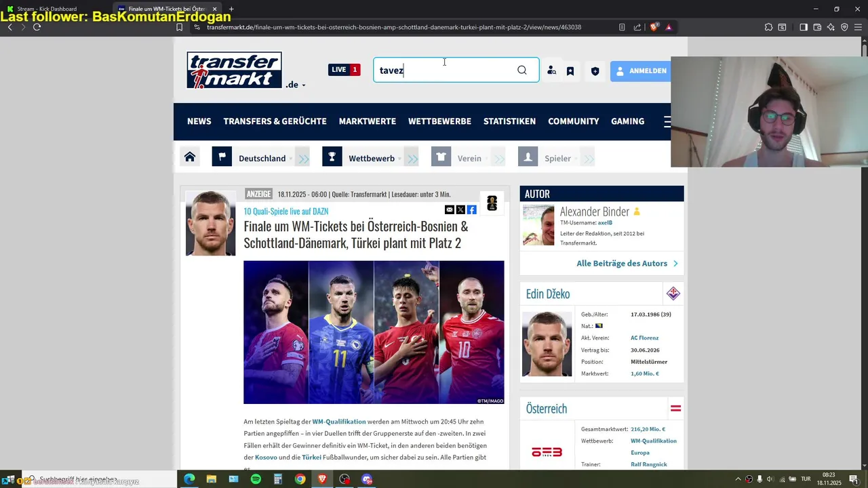
Task: Open Google Chrome from the taskbar
Action: [x=300, y=479]
